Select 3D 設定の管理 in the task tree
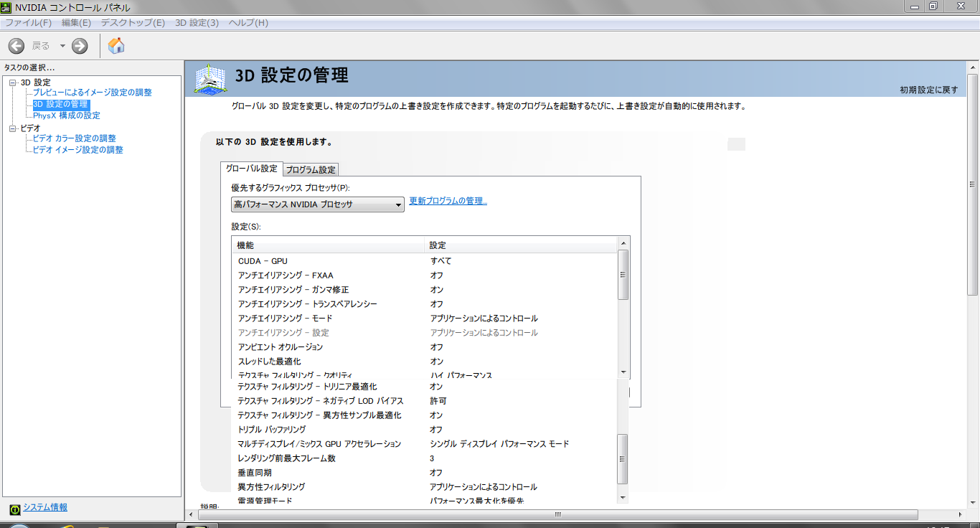This screenshot has width=980, height=528. pyautogui.click(x=60, y=104)
